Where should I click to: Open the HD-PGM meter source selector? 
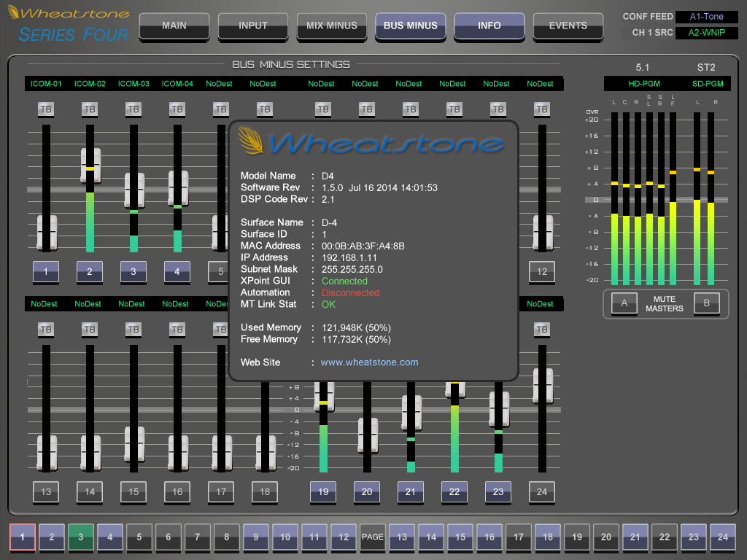pyautogui.click(x=644, y=84)
